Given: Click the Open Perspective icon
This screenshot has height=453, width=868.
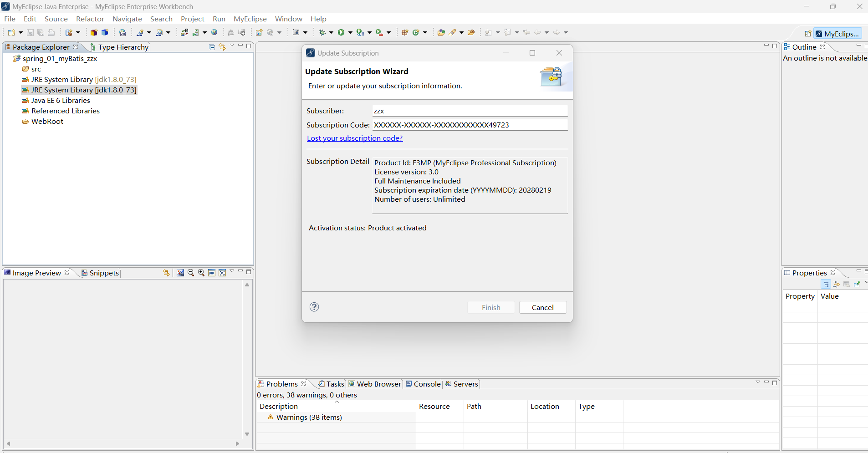Looking at the screenshot, I should pos(808,34).
